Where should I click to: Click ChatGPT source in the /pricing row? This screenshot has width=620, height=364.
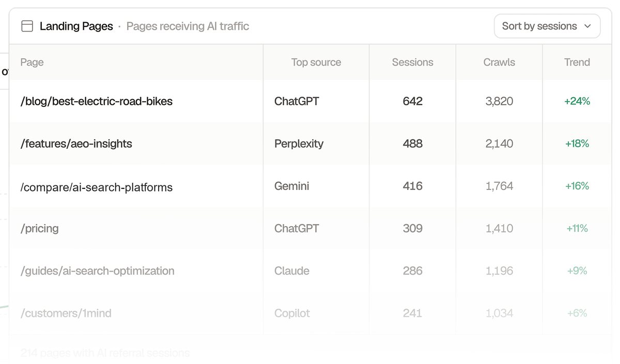pos(297,228)
